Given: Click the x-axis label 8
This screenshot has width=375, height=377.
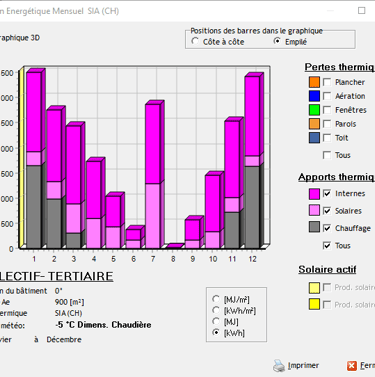Looking at the screenshot, I should [173, 259].
